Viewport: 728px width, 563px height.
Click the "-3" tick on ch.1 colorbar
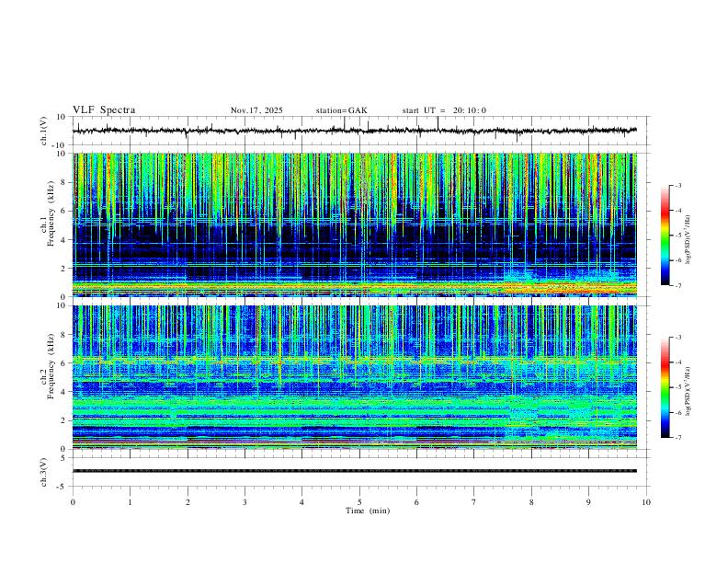678,185
